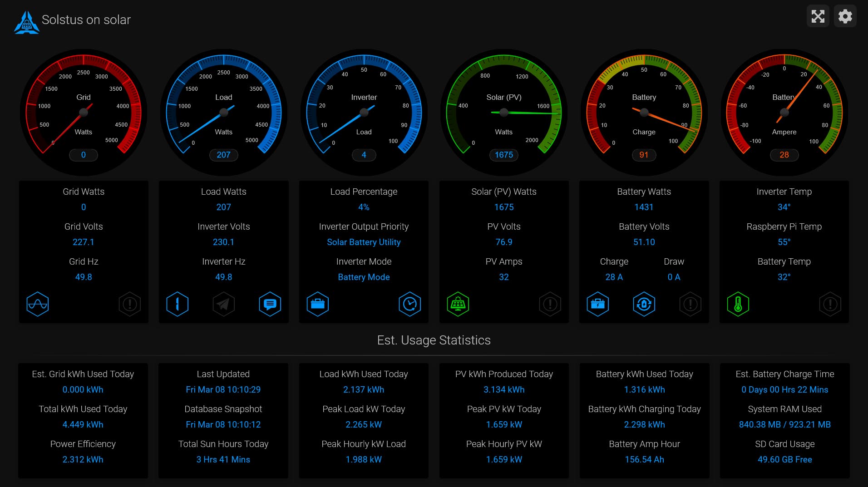Screen dimensions: 868x487
Task: Select the solar panel icon under Solar PV Watts
Action: 458,304
